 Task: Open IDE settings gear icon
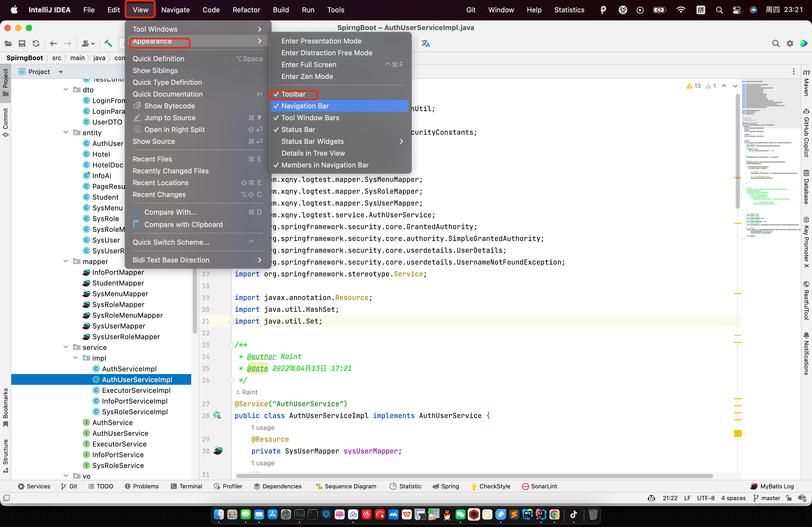(790, 44)
